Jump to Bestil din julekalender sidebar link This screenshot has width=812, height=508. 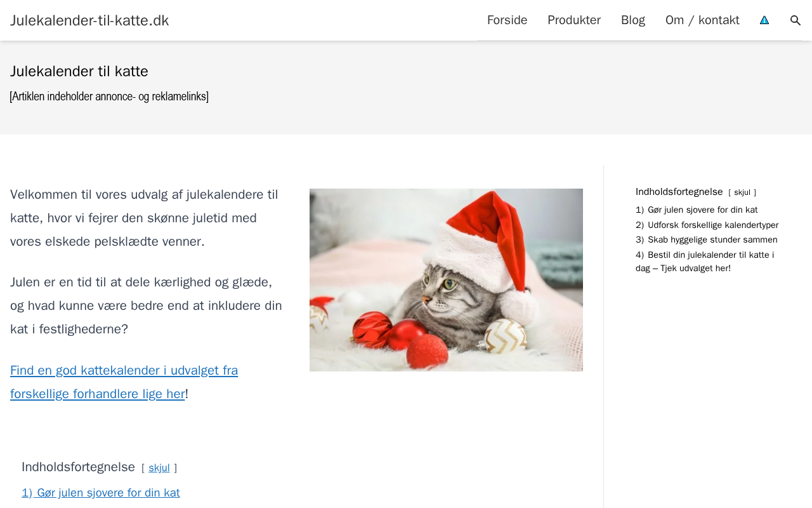click(705, 262)
